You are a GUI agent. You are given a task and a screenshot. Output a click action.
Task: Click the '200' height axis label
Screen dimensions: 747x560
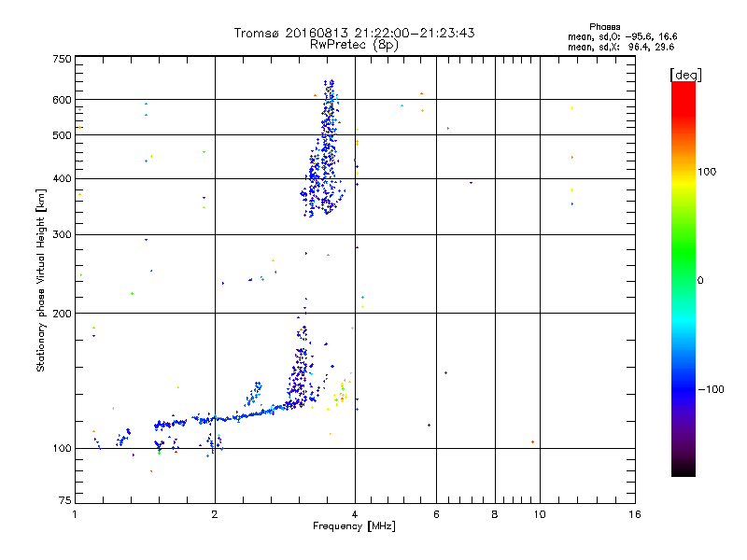point(62,314)
